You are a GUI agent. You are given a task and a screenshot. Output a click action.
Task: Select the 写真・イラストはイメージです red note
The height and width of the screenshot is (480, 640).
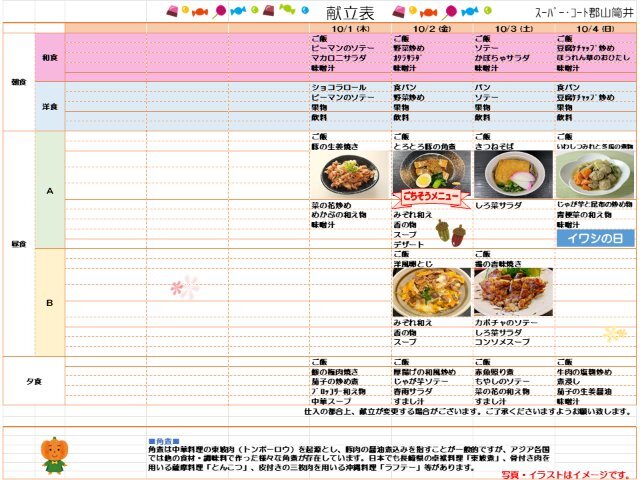click(567, 475)
